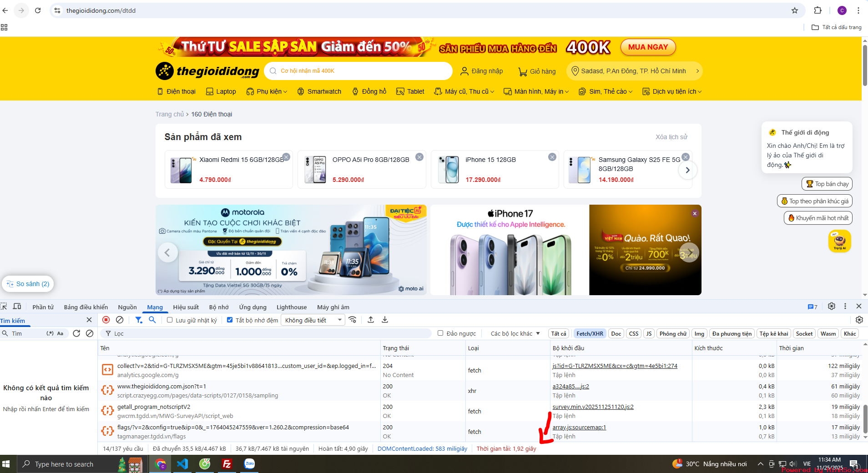The image size is (868, 473).
Task: Click the MUA NGAY button
Action: point(648,47)
